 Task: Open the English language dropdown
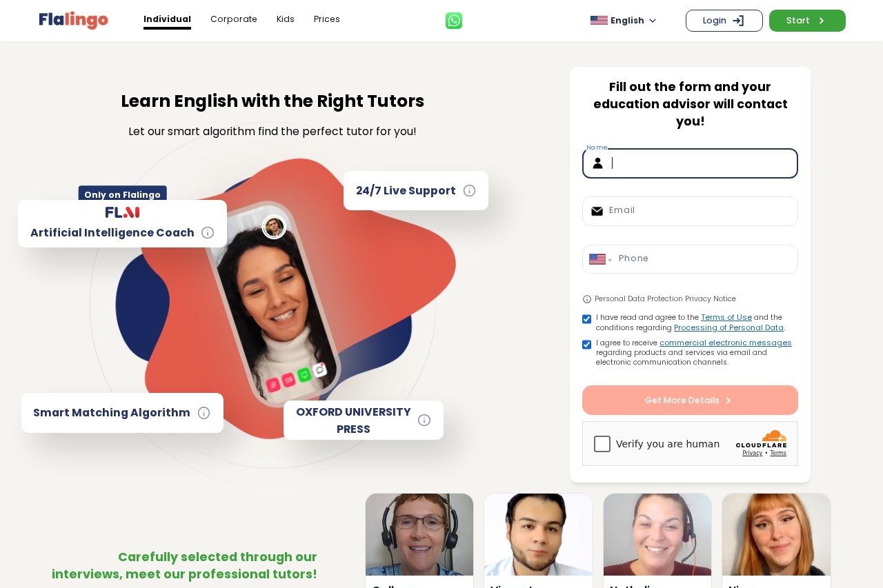point(624,21)
